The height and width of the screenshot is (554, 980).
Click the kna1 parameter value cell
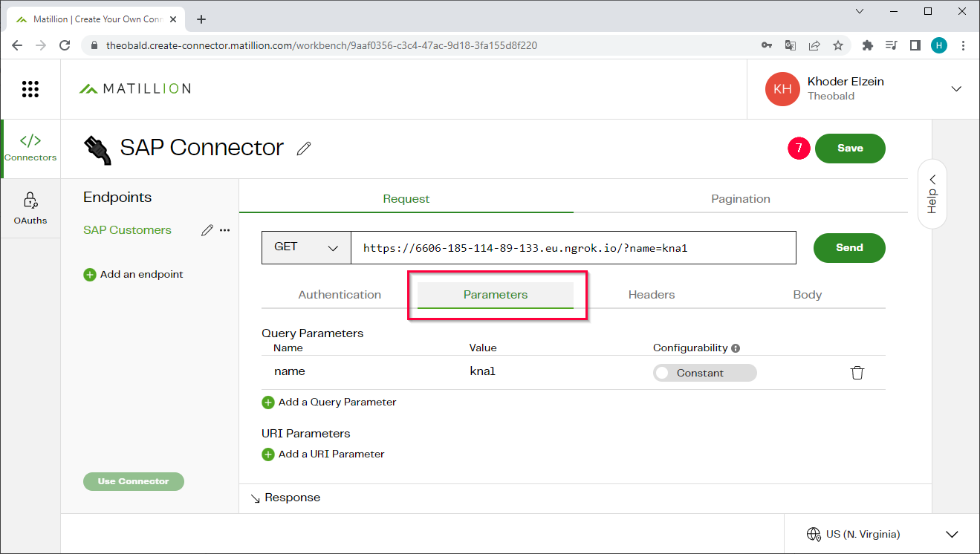482,372
